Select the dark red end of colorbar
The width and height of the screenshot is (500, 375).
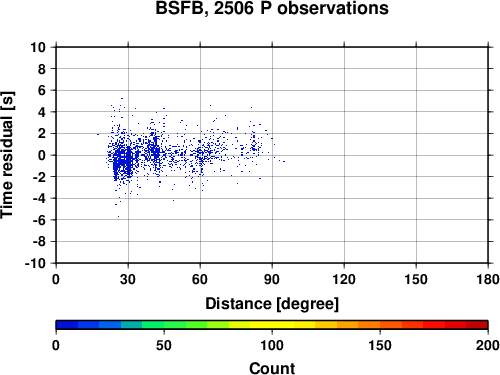(477, 325)
